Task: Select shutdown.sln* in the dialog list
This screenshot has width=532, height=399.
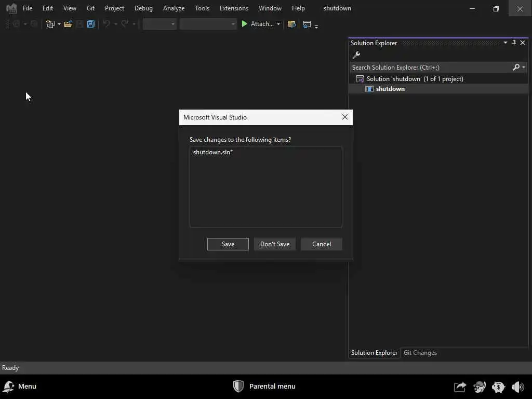Action: 212,152
